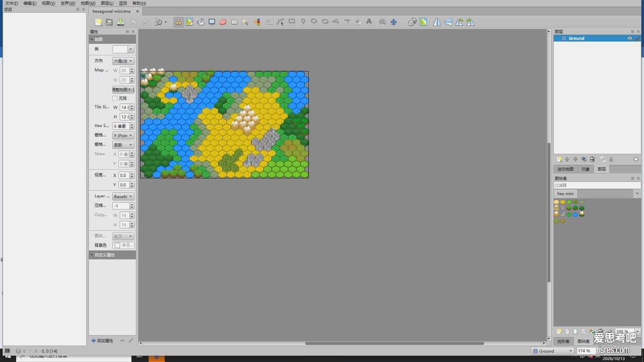Toggle show/hide other layers icon
Screen dimensions: 644x362
point(603,159)
